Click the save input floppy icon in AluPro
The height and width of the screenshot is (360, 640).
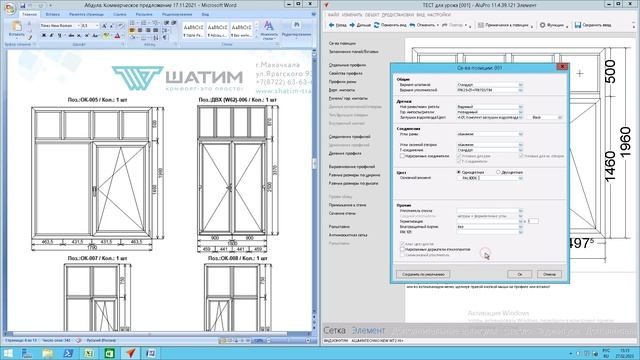[578, 25]
